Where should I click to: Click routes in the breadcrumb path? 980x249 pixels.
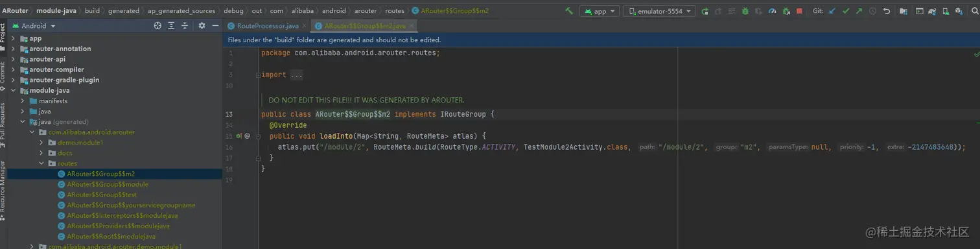tap(394, 11)
